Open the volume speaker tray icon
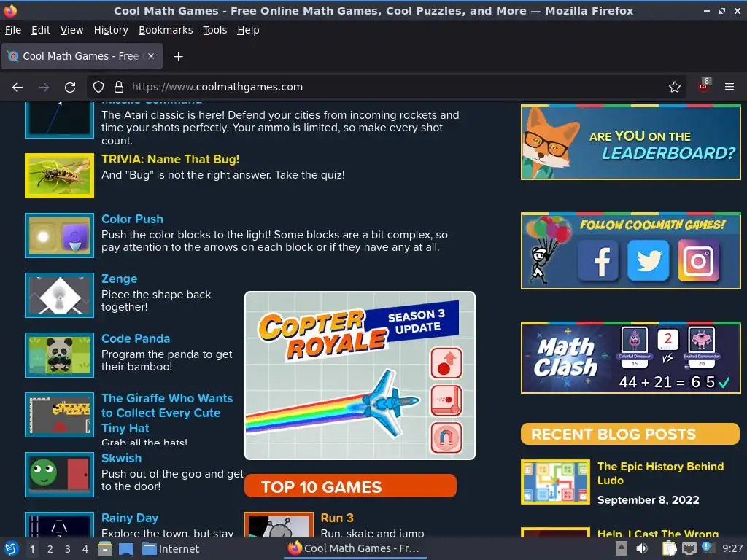 [x=642, y=548]
